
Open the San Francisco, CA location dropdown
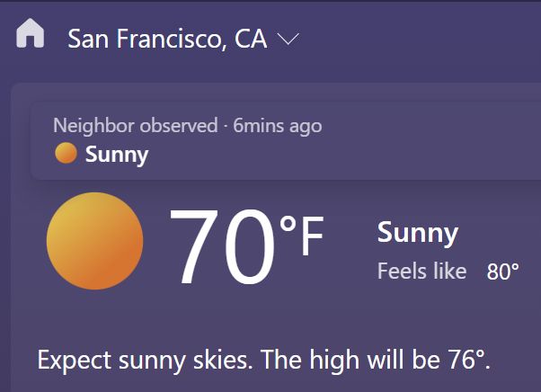(183, 39)
